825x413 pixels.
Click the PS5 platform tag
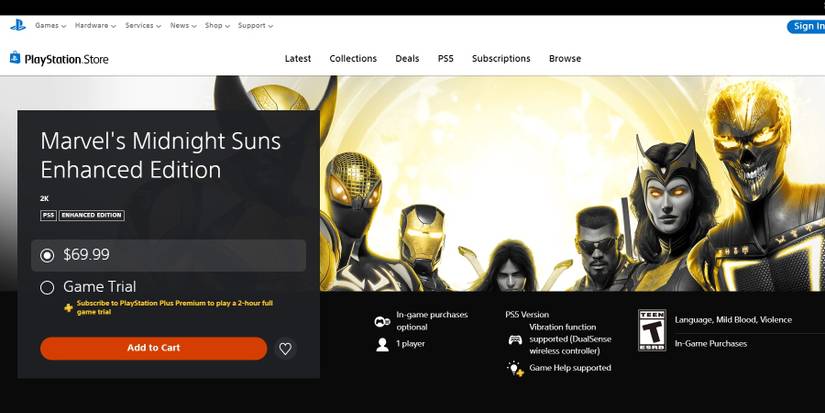[48, 215]
